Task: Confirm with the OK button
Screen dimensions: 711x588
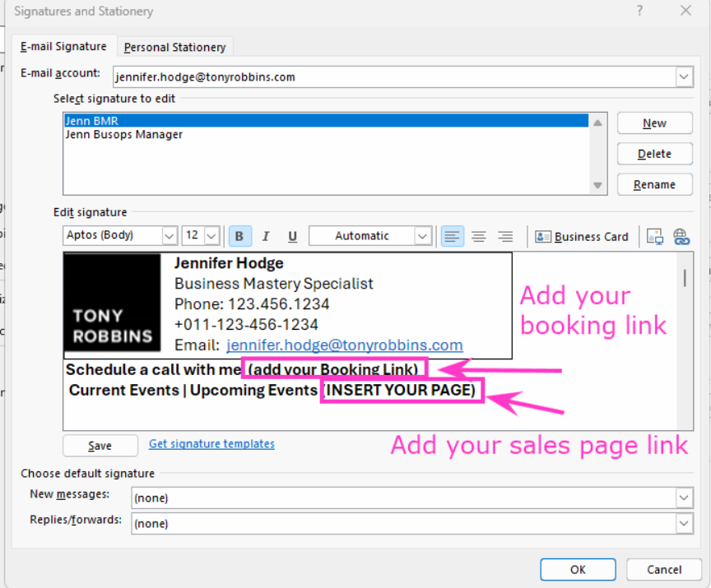Action: pyautogui.click(x=579, y=569)
